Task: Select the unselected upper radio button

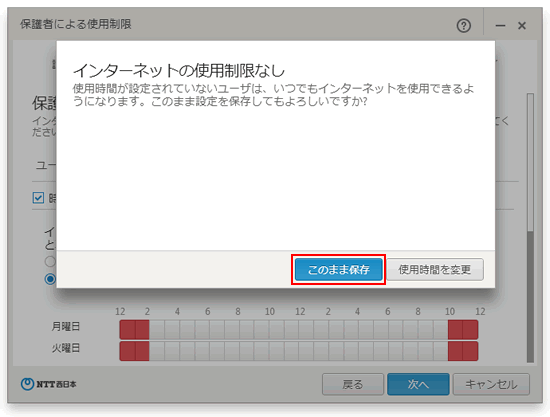Action: coord(50,261)
